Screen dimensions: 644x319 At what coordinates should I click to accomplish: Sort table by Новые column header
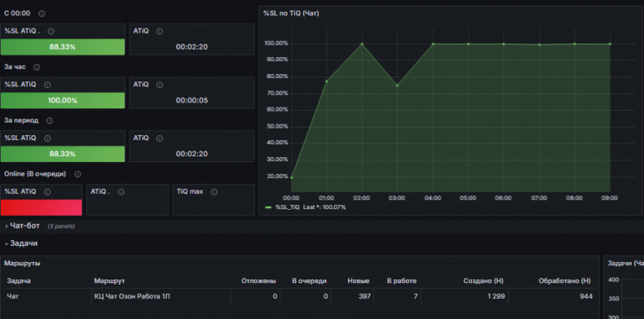pyautogui.click(x=358, y=280)
